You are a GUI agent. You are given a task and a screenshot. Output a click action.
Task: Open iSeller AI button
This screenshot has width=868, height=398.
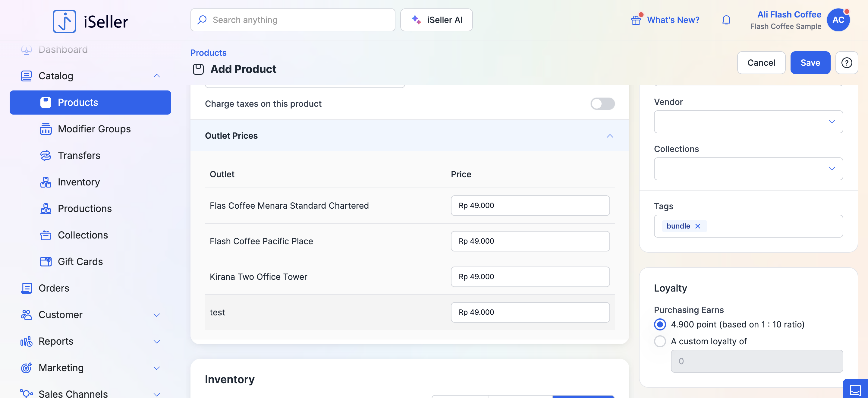tap(436, 20)
